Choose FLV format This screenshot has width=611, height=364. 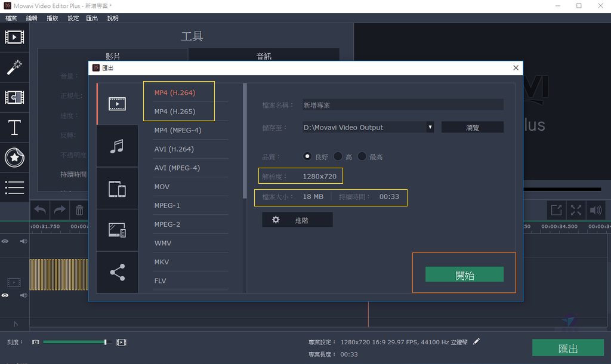click(160, 280)
